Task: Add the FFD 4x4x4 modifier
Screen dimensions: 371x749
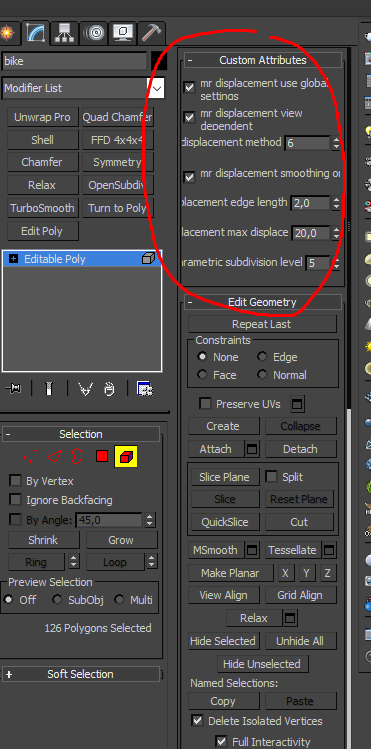Action: [117, 140]
